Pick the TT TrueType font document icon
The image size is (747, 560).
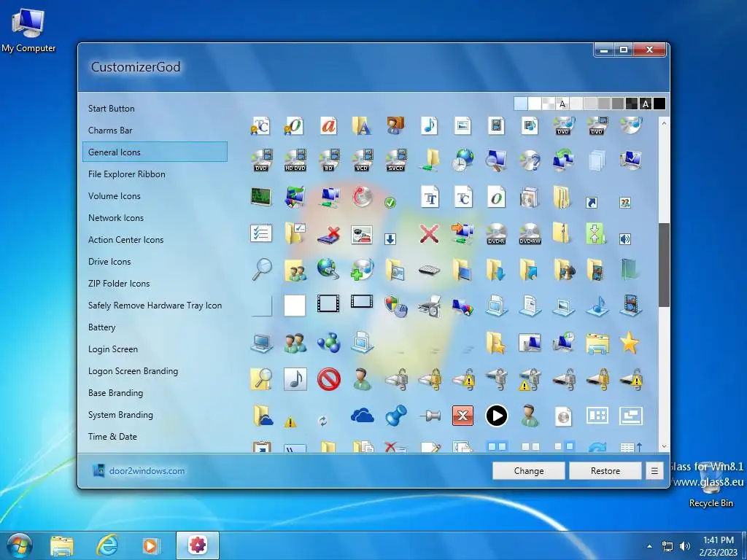coord(430,197)
